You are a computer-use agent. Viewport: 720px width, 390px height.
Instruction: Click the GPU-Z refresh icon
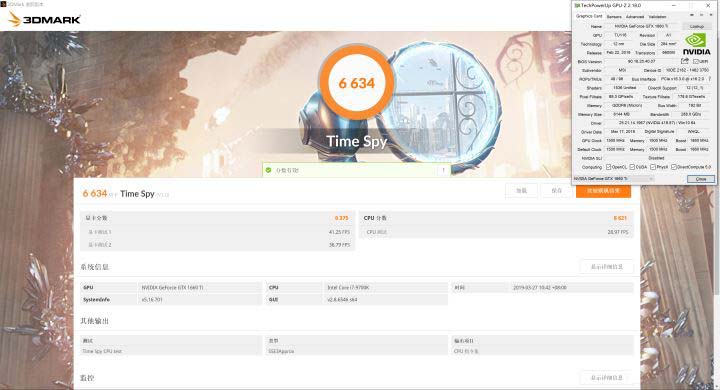(701, 16)
